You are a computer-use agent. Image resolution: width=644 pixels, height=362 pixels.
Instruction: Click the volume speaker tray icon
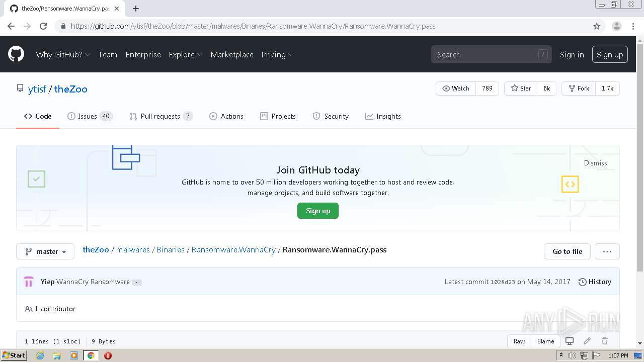coord(572,355)
